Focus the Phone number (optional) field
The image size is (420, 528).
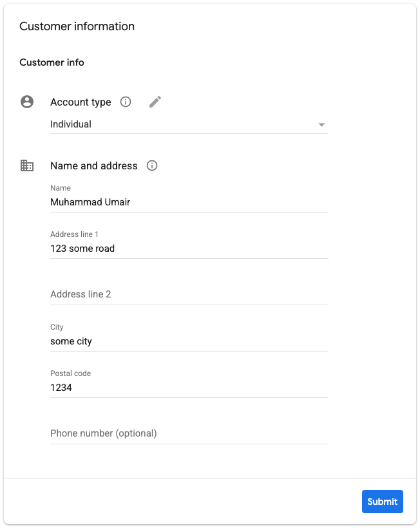coord(188,433)
